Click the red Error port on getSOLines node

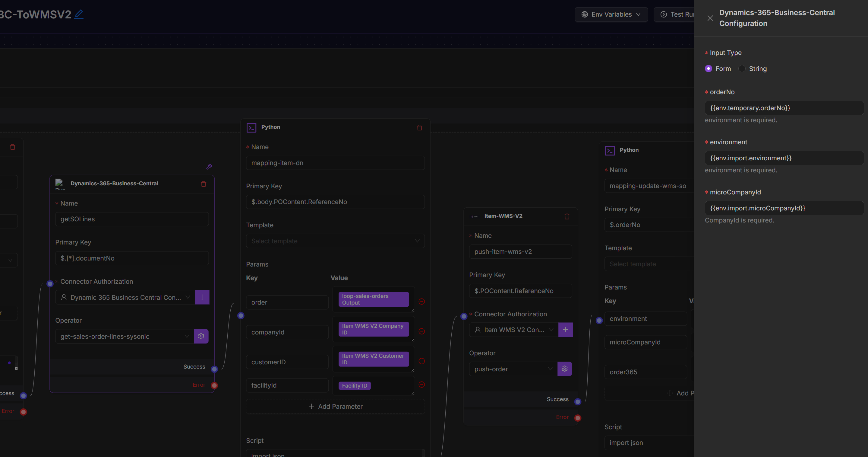pyautogui.click(x=214, y=385)
